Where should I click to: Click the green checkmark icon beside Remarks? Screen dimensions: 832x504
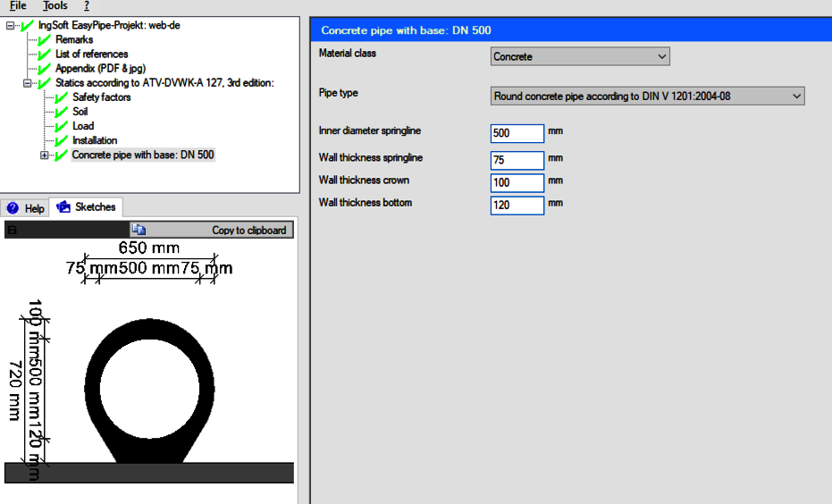click(45, 40)
